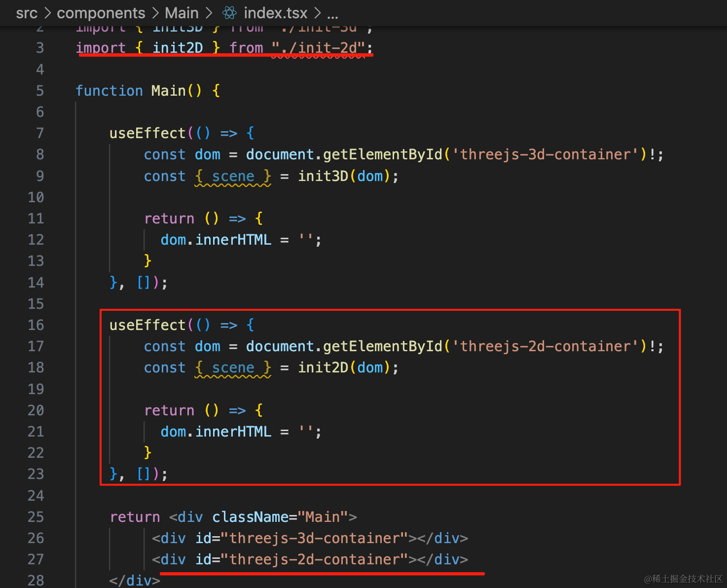Click the 'init2D' call on line 18

(324, 367)
